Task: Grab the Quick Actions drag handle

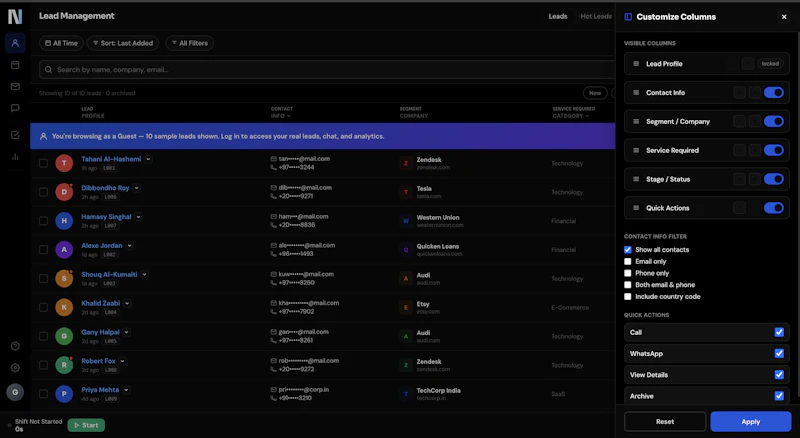Action: pos(636,208)
